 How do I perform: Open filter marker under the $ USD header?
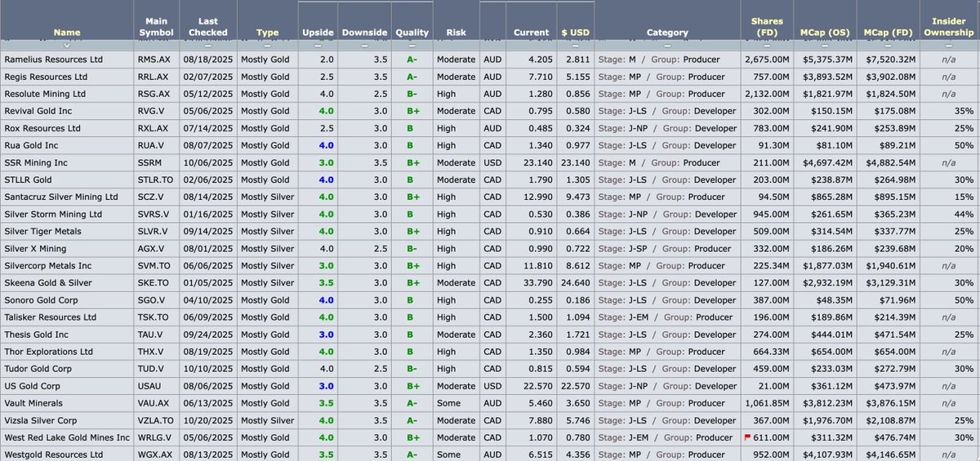click(x=577, y=44)
